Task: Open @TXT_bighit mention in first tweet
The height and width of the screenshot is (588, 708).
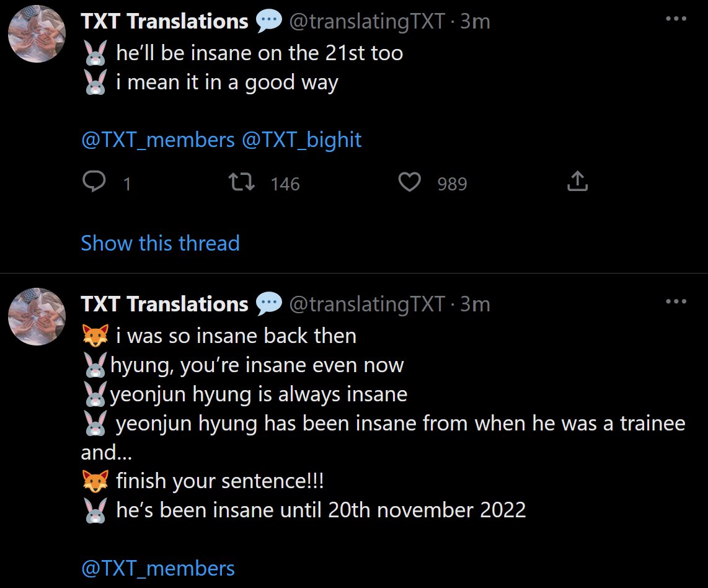Action: [302, 140]
